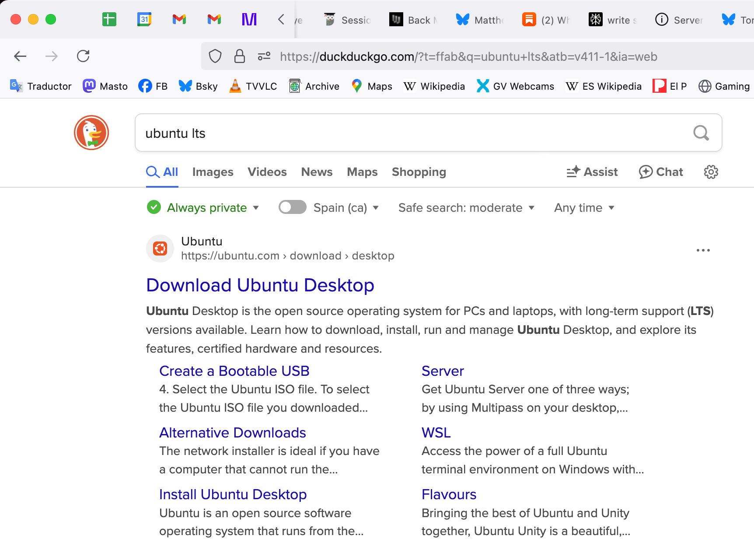Open the tracking protection shield icon

pos(215,56)
